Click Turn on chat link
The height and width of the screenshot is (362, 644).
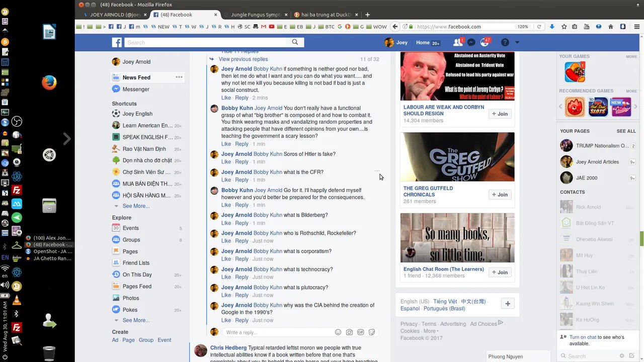(583, 337)
